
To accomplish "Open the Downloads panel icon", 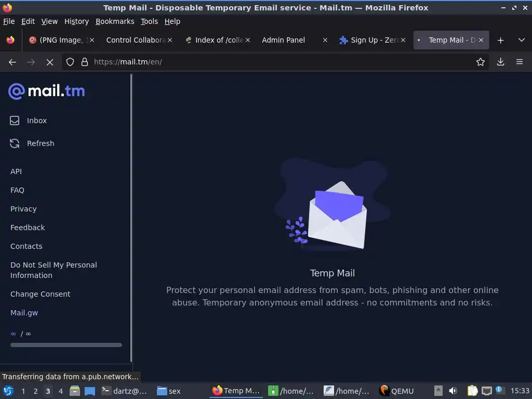I will click(500, 62).
